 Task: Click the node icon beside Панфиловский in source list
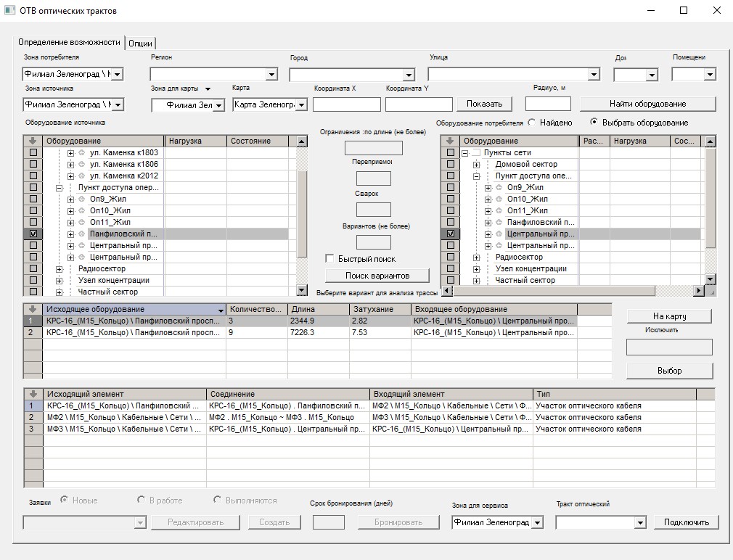[82, 234]
